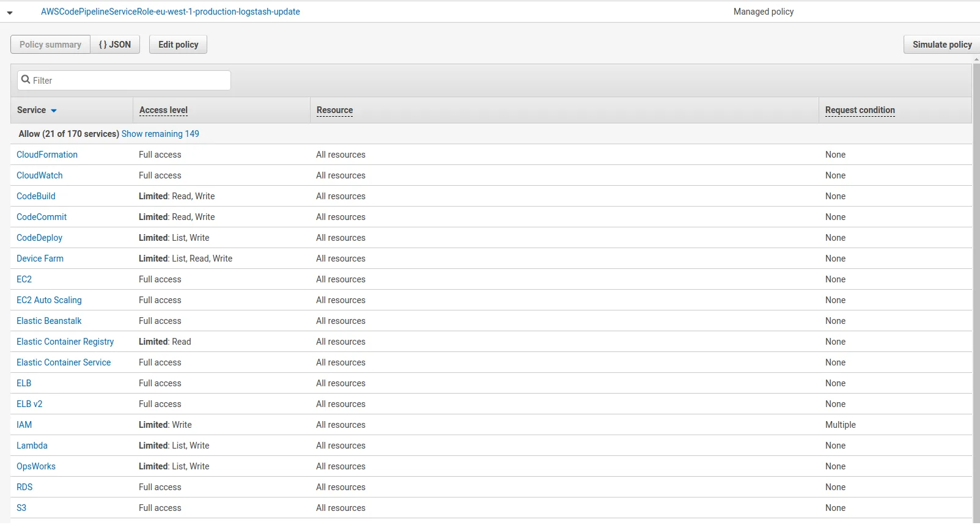This screenshot has width=980, height=525.
Task: Open the Elastic Container Registry link
Action: click(65, 342)
